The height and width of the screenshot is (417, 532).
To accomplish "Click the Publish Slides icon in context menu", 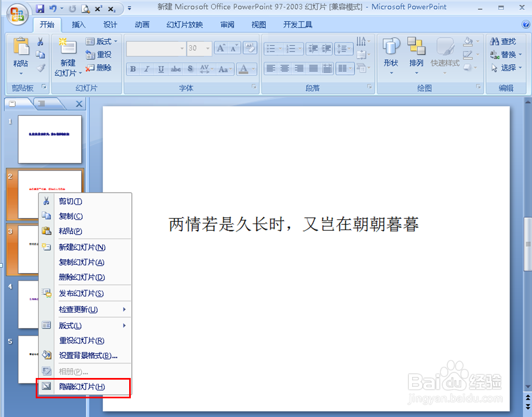I will pyautogui.click(x=47, y=293).
